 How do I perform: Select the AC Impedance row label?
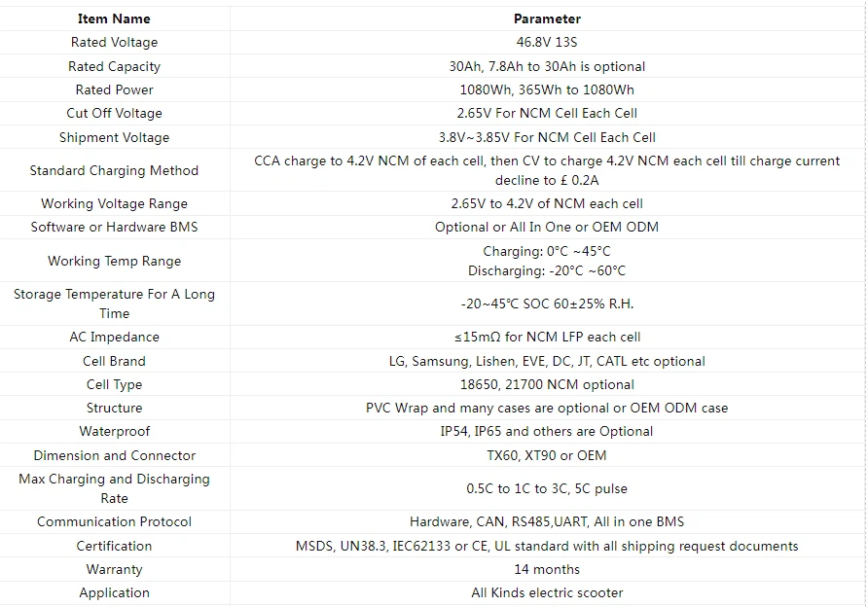(x=114, y=337)
